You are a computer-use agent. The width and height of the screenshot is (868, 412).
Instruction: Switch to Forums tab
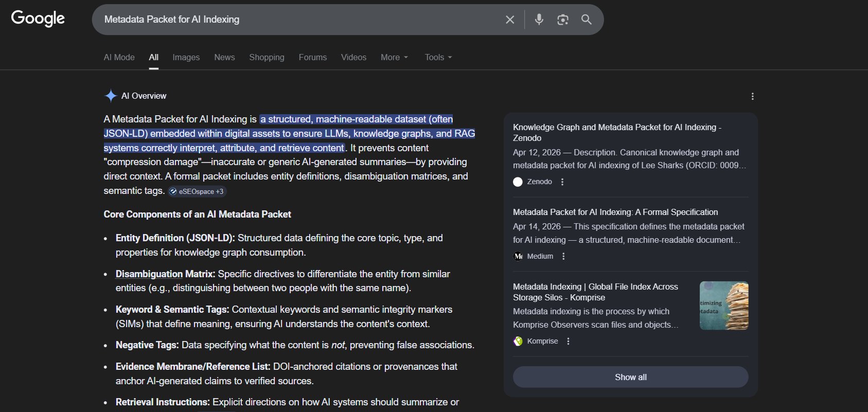[312, 57]
